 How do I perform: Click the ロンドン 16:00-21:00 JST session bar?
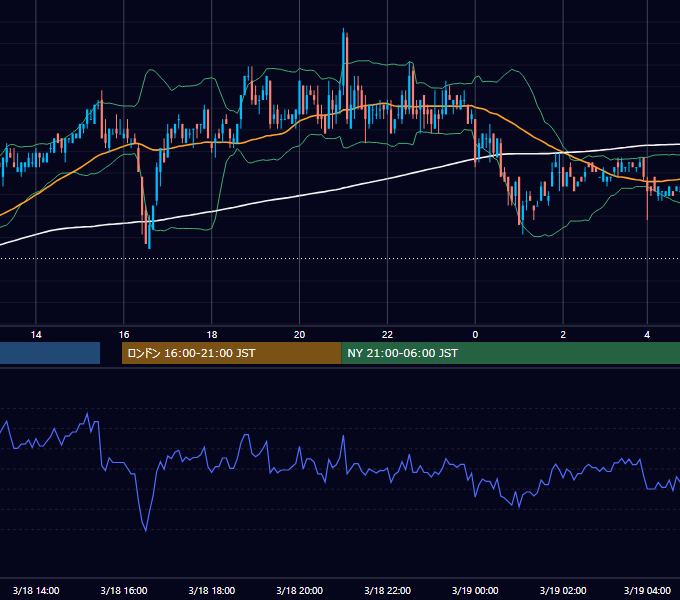click(232, 353)
